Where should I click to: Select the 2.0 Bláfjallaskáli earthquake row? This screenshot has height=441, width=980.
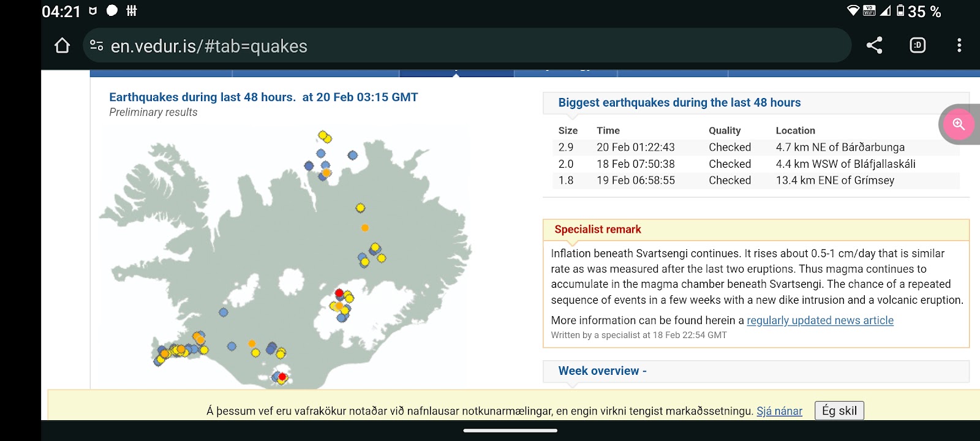[x=756, y=164]
